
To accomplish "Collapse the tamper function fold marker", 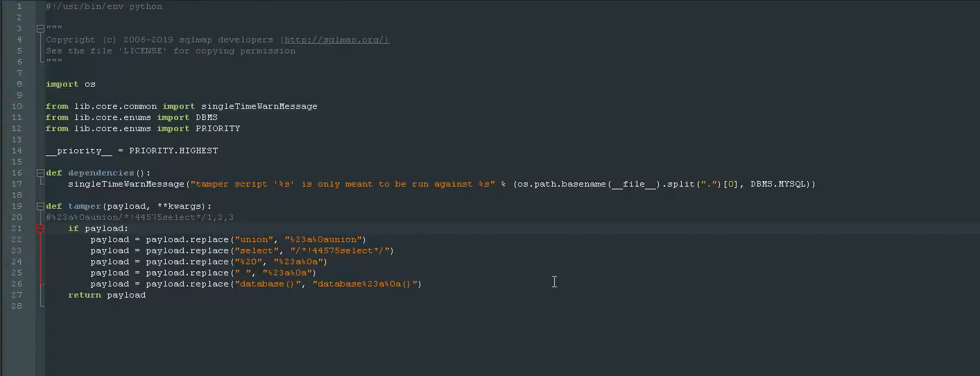I will (x=40, y=206).
